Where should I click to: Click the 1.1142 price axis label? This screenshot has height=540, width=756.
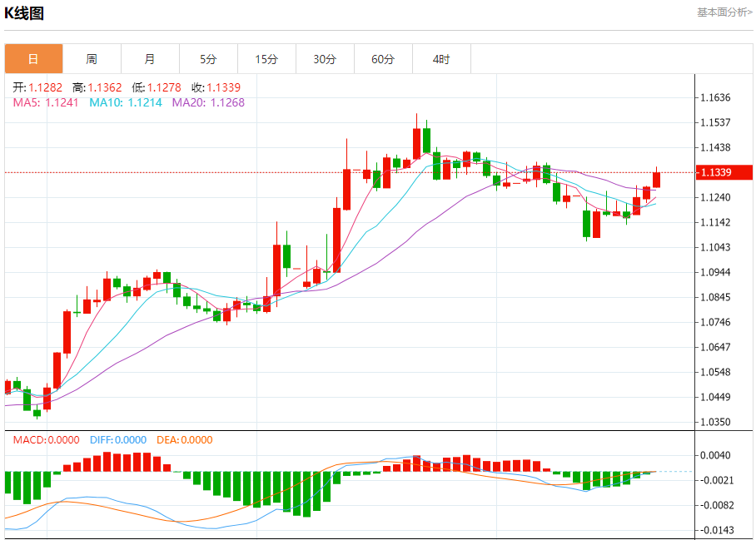pyautogui.click(x=715, y=222)
